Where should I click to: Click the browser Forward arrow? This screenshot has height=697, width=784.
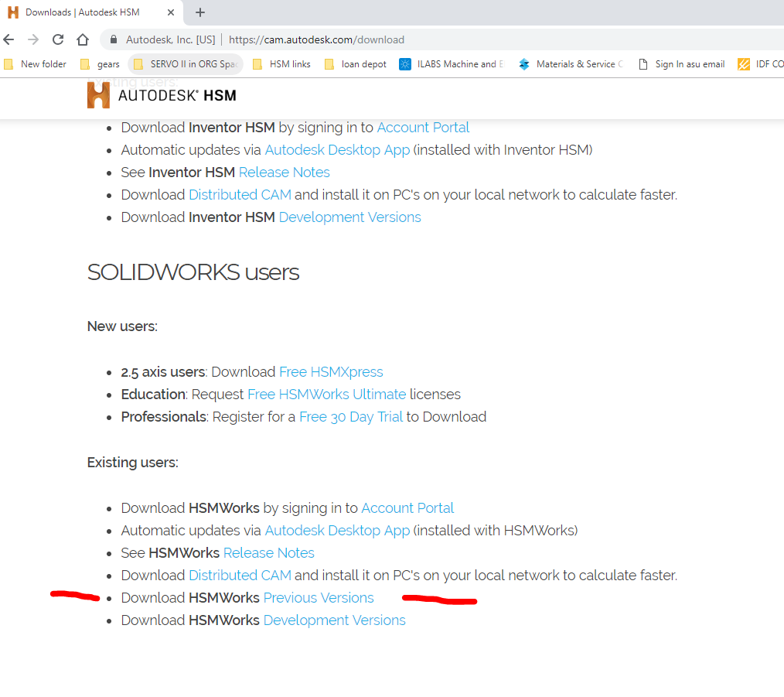click(33, 39)
